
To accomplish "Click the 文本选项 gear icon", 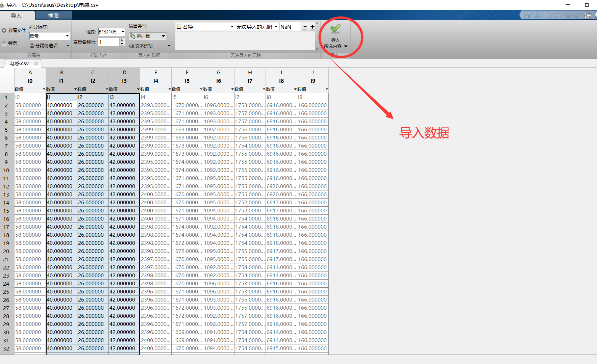I will (x=132, y=46).
